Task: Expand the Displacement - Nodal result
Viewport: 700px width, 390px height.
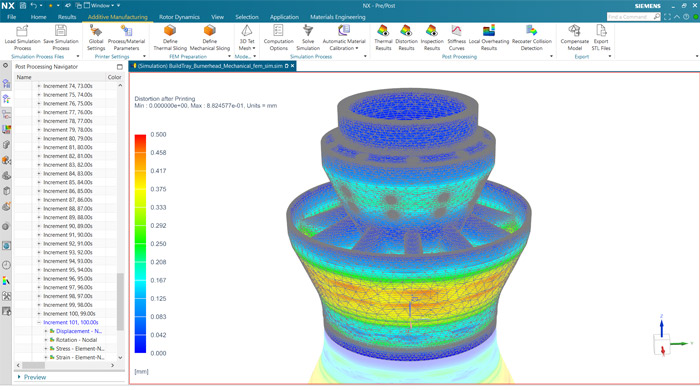Action: pos(46,331)
